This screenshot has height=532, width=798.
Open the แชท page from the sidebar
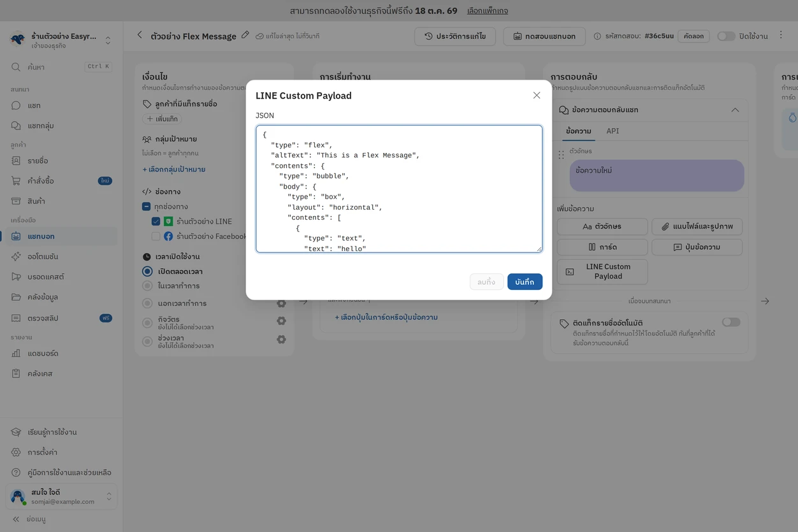[61, 105]
